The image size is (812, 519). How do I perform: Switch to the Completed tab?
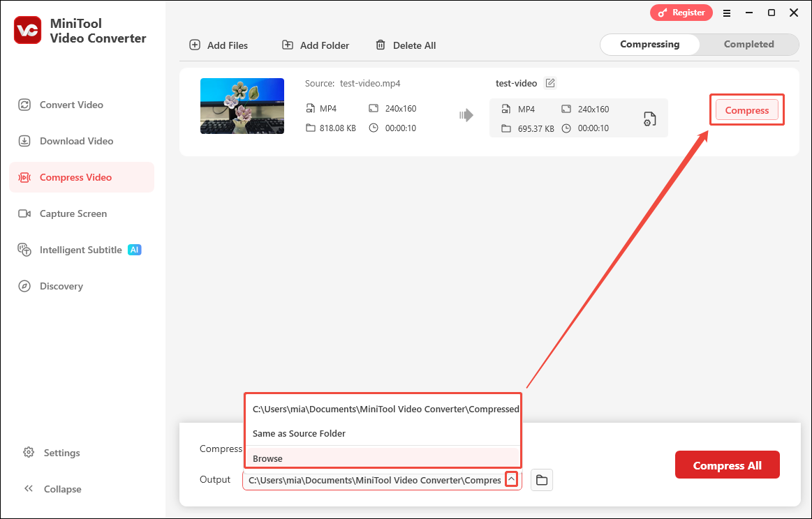pos(748,44)
